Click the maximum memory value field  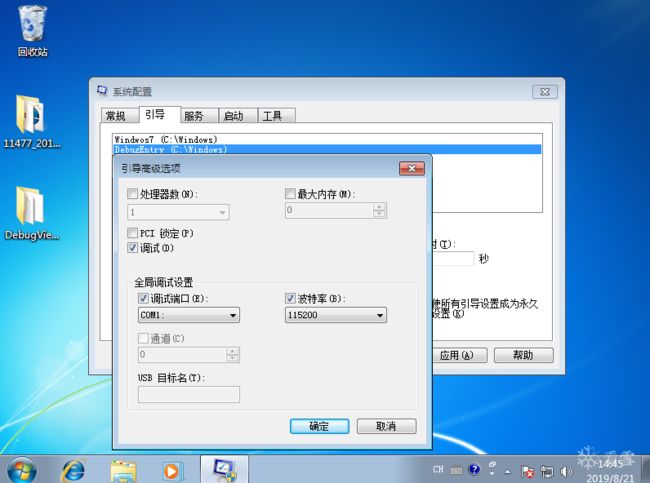329,210
